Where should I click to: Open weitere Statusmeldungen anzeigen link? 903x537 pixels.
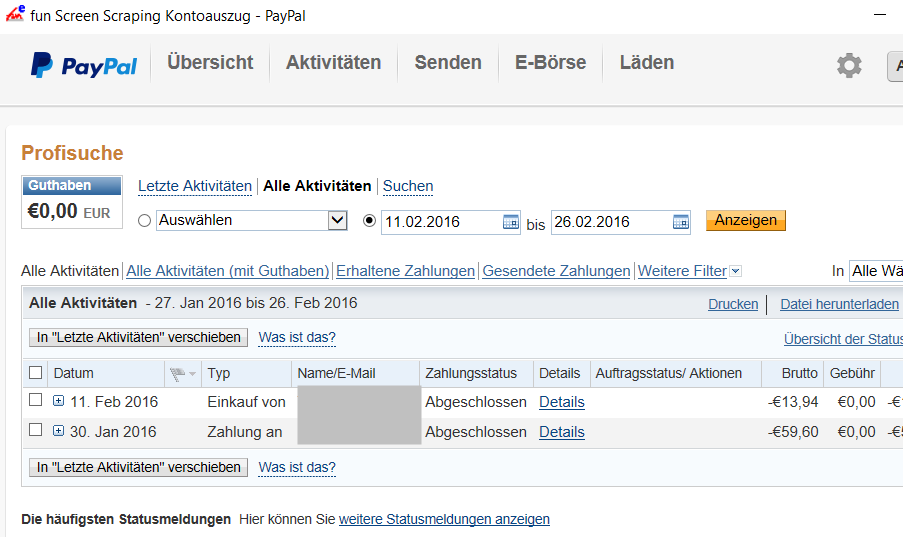444,519
